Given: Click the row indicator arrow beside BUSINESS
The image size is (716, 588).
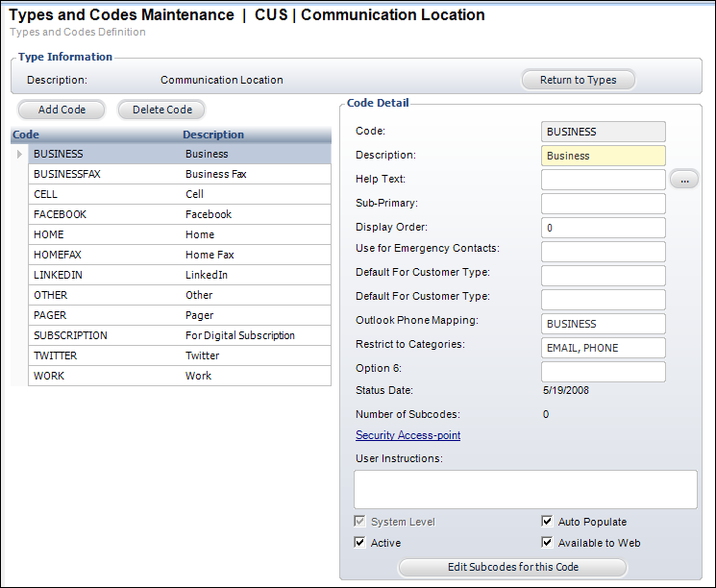Looking at the screenshot, I should click(20, 154).
